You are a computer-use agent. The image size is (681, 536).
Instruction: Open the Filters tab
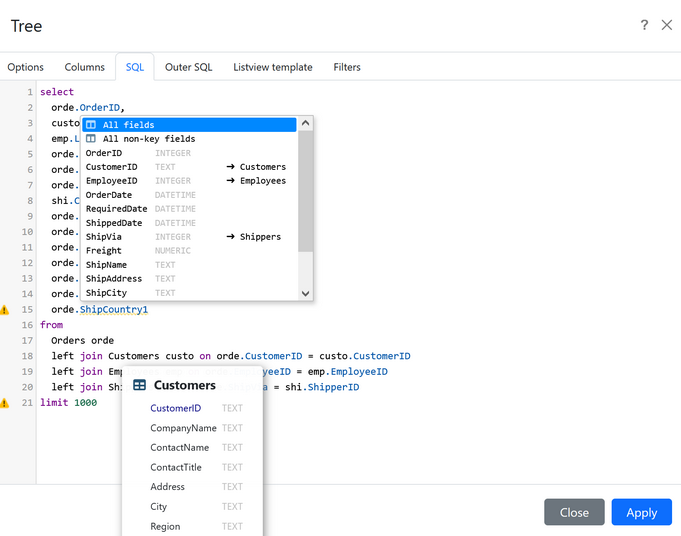pyautogui.click(x=347, y=67)
